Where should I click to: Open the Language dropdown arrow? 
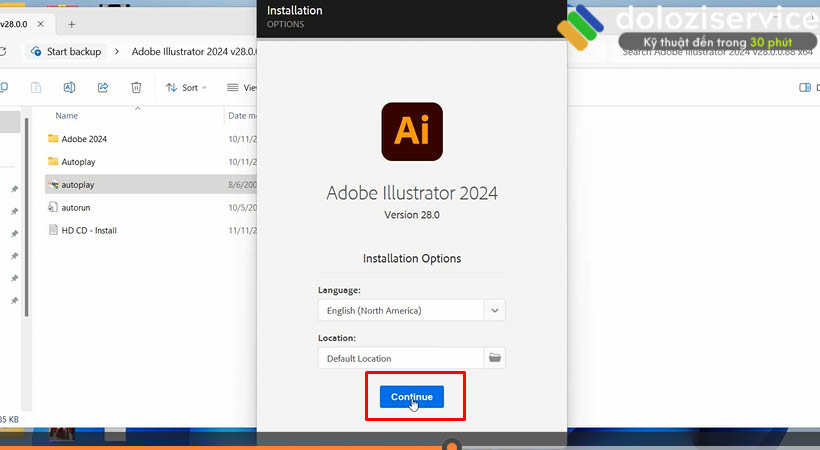pos(494,310)
